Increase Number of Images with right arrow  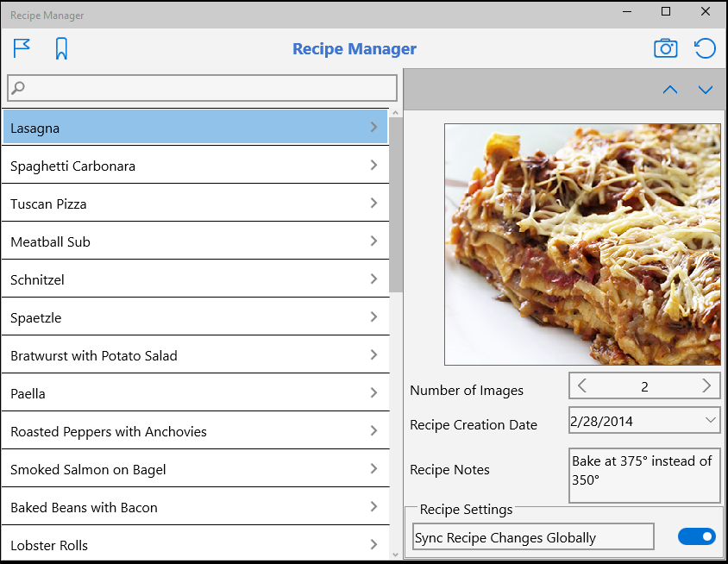click(x=706, y=385)
